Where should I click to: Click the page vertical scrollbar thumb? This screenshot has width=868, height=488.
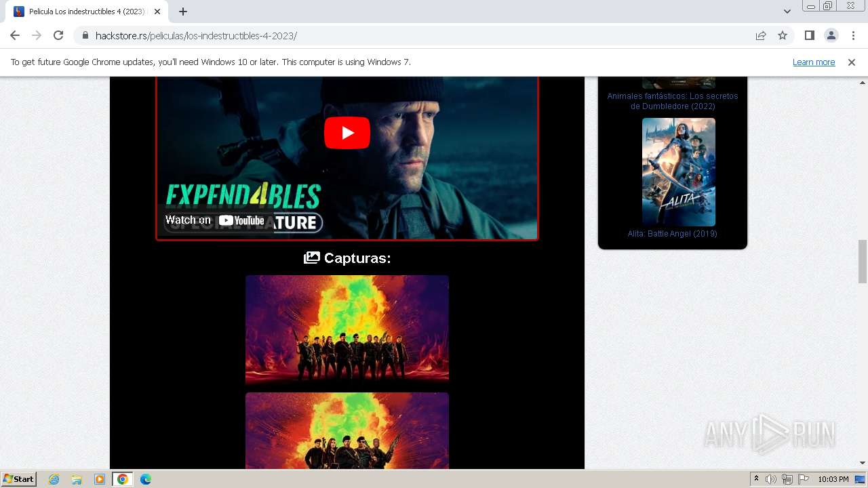point(863,262)
